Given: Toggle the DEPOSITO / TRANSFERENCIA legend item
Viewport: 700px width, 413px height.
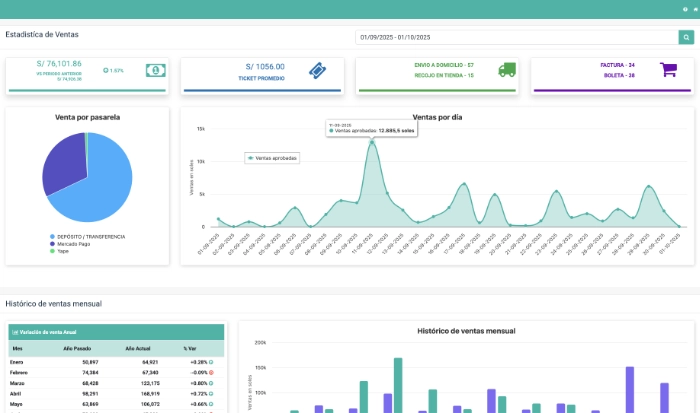Looking at the screenshot, I should pyautogui.click(x=87, y=236).
